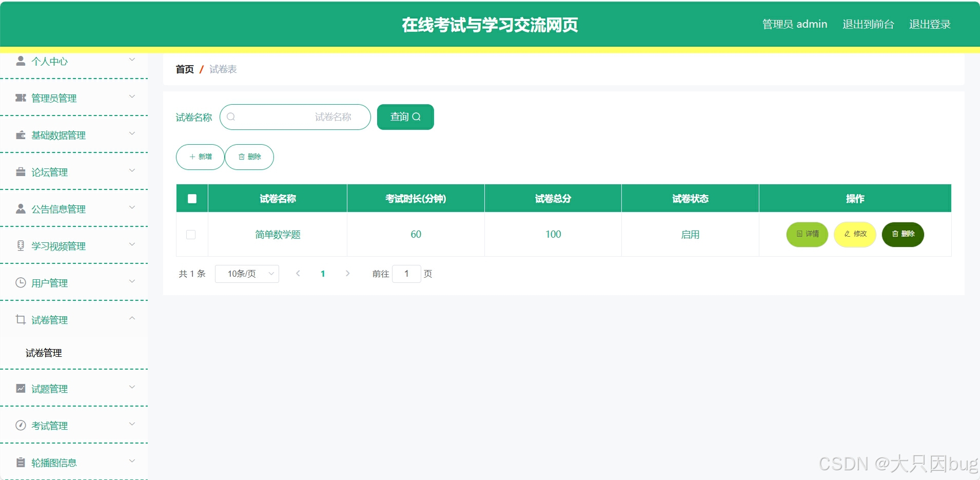This screenshot has height=480, width=980.
Task: Click dark green 删除 in 简单数学题 row
Action: pyautogui.click(x=903, y=234)
